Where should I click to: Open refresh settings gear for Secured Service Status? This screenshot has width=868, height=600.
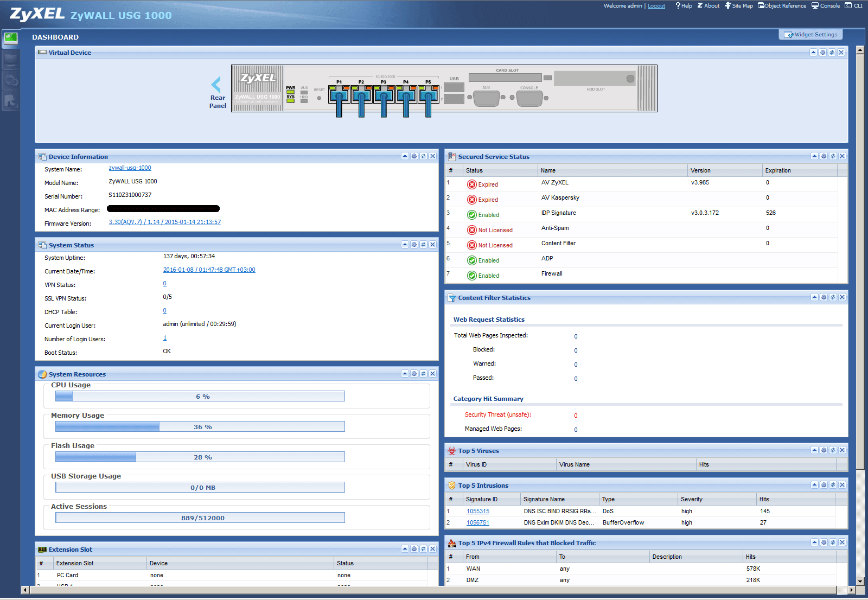[824, 156]
